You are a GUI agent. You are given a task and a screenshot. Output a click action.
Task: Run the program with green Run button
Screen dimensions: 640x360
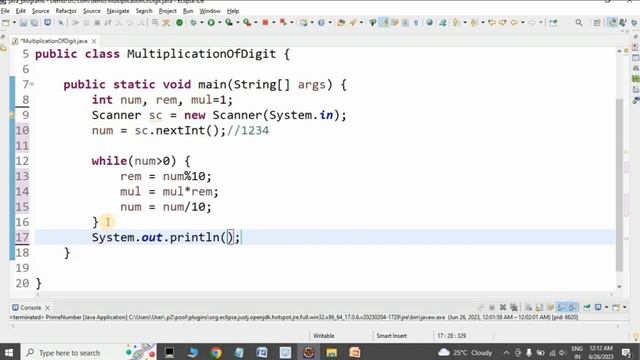(211, 23)
